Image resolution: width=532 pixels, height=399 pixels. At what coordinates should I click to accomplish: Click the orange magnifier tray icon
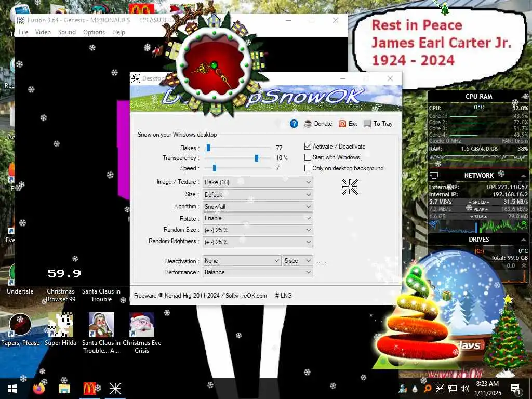click(x=427, y=389)
